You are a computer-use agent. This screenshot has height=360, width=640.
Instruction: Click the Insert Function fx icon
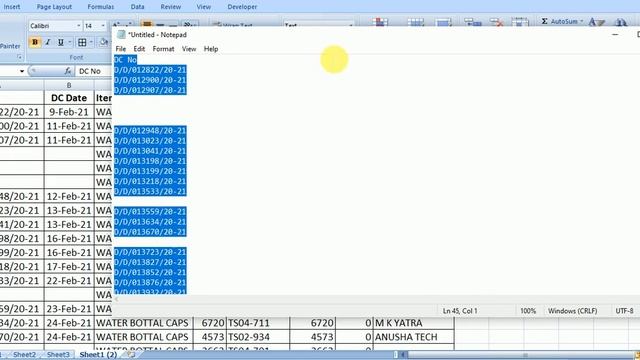click(68, 71)
